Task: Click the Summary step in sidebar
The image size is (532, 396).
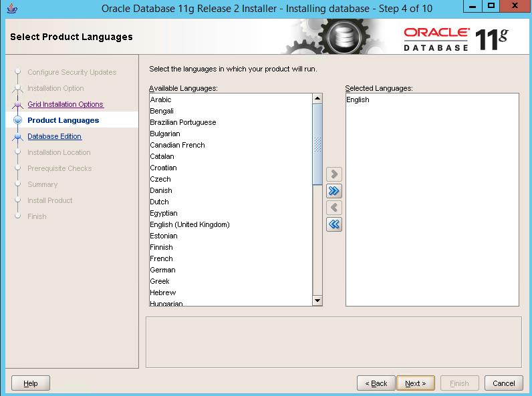Action: 42,184
